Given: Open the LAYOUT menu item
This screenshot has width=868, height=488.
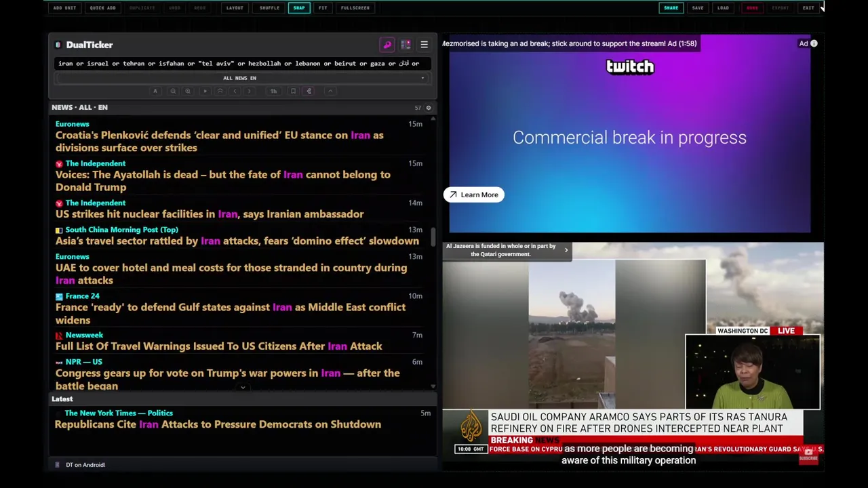Looking at the screenshot, I should (235, 8).
